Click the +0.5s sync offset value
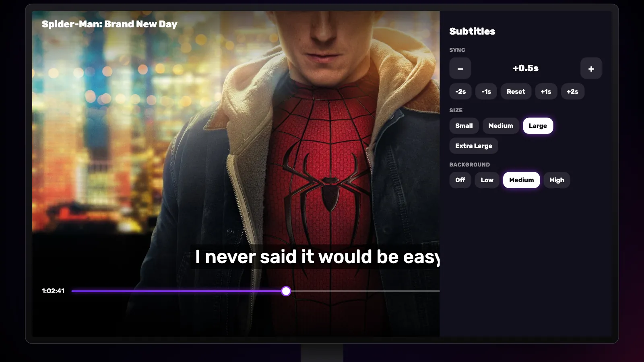The height and width of the screenshot is (362, 644). pyautogui.click(x=526, y=68)
